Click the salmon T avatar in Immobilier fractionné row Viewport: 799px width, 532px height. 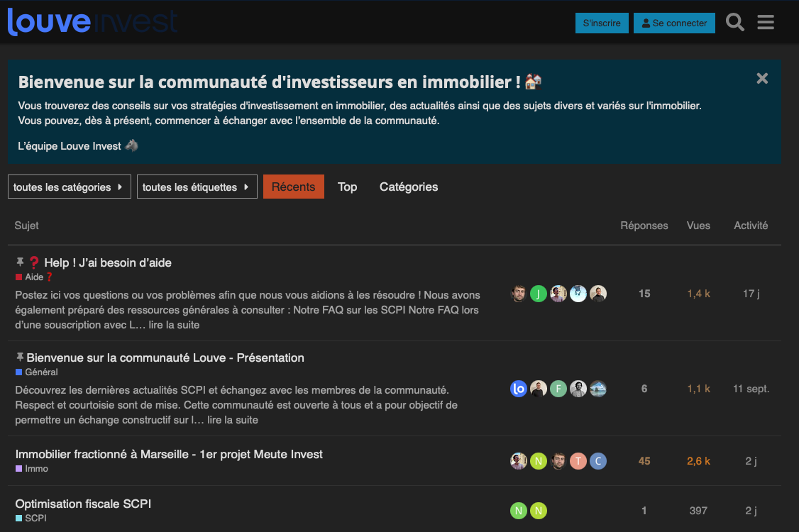(x=578, y=461)
